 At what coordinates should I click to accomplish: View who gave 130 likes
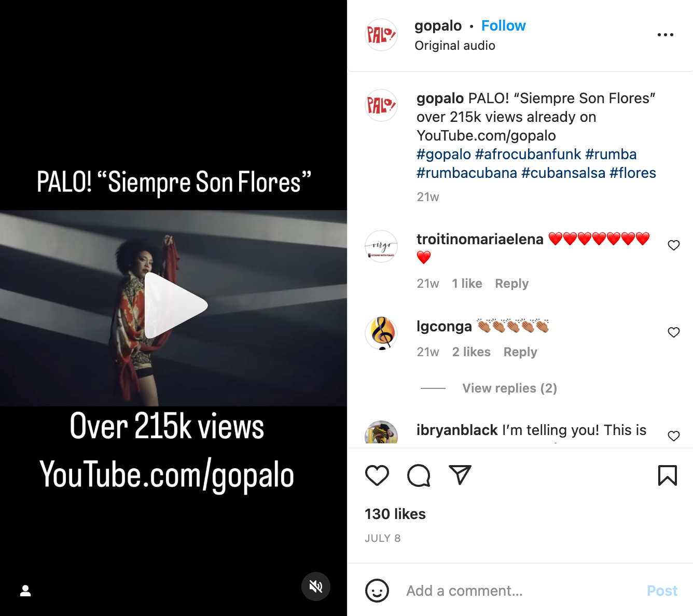395,514
